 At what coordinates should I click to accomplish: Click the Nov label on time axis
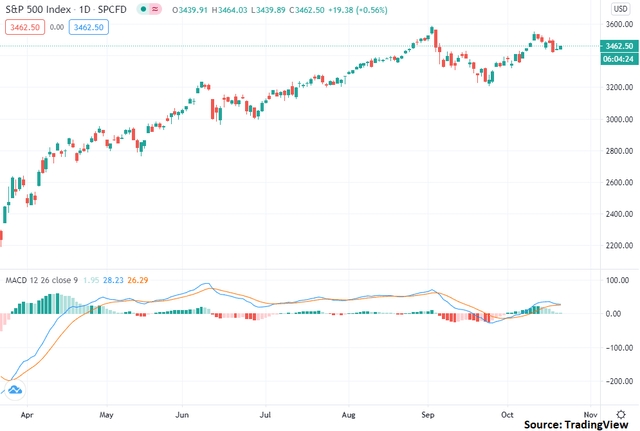(x=590, y=415)
